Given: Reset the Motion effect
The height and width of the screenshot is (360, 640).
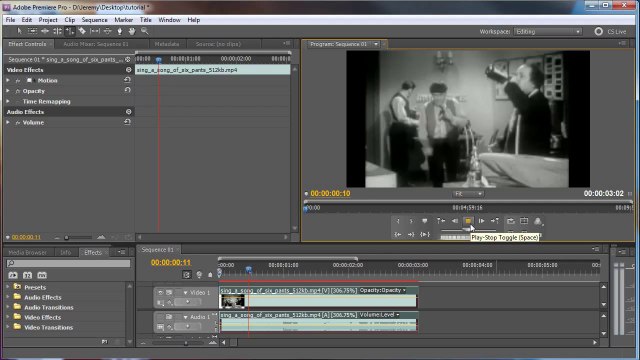Looking at the screenshot, I should click(x=127, y=80).
